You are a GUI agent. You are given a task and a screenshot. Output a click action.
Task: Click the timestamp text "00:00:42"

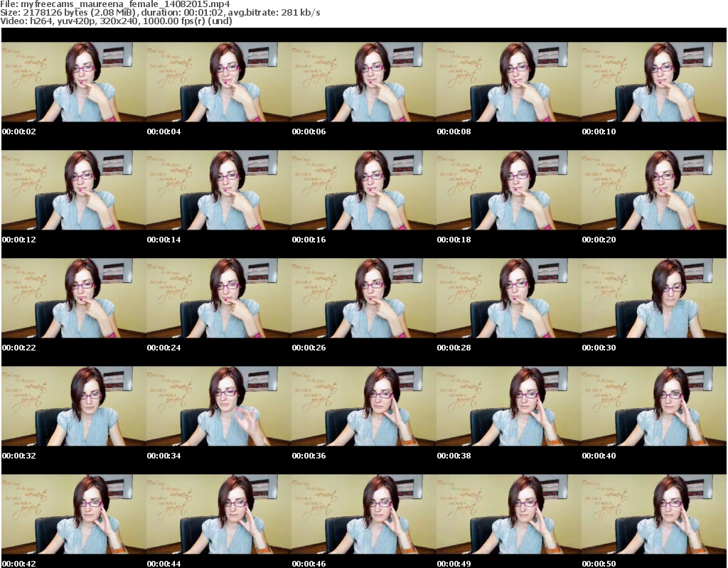[x=19, y=564]
